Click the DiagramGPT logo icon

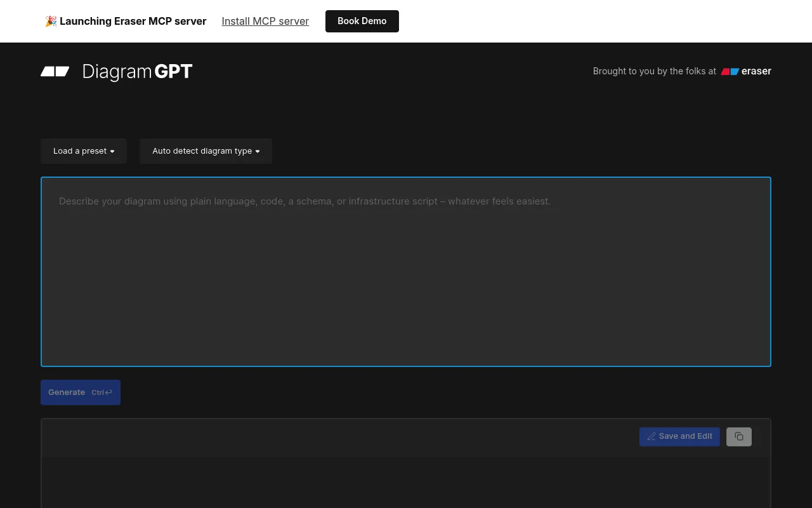tap(55, 71)
